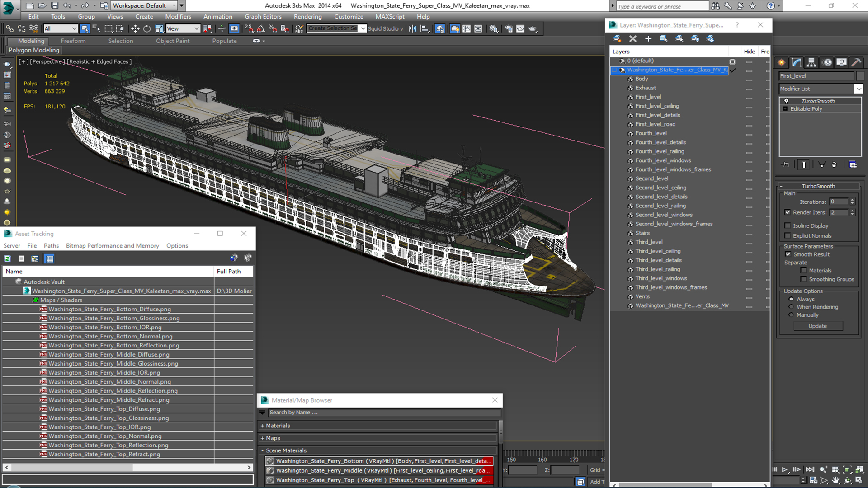Collapse Washington_State_Ferry layer tree node
Screen dimensions: 868x488
point(614,70)
